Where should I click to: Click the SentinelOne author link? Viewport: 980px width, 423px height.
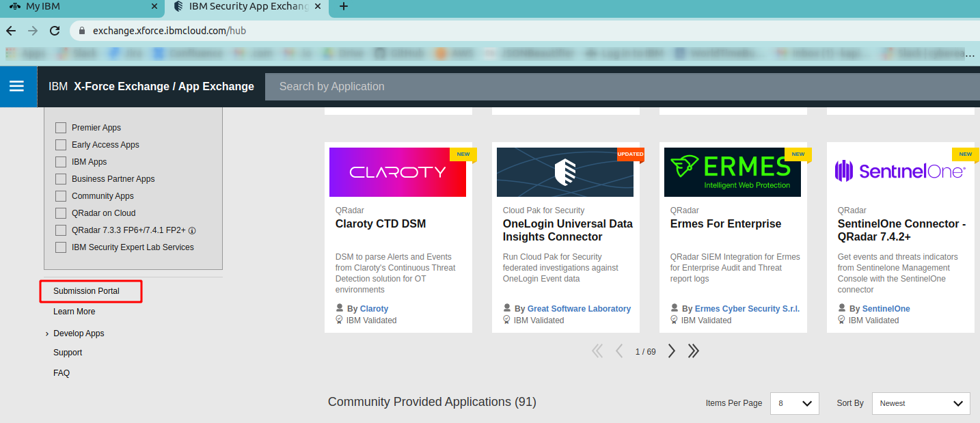click(886, 309)
